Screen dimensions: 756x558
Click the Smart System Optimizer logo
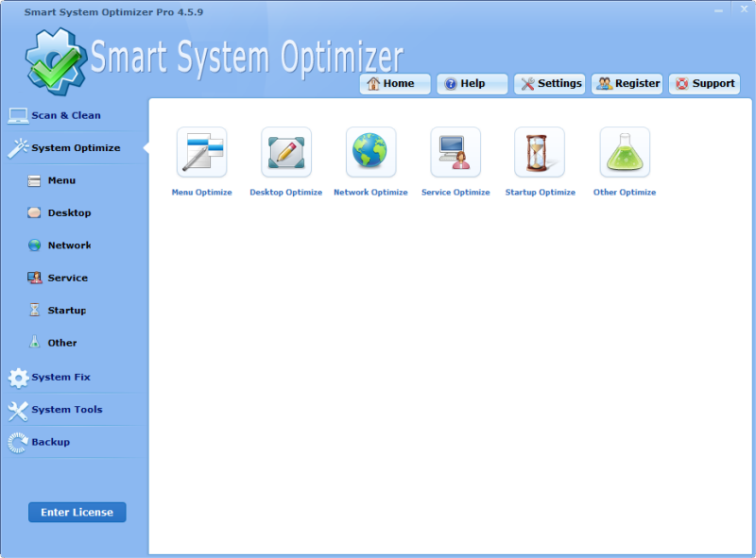point(56,60)
